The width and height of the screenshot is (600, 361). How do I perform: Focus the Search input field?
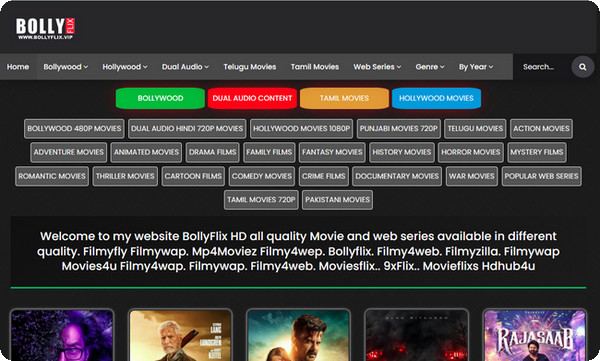[x=542, y=67]
